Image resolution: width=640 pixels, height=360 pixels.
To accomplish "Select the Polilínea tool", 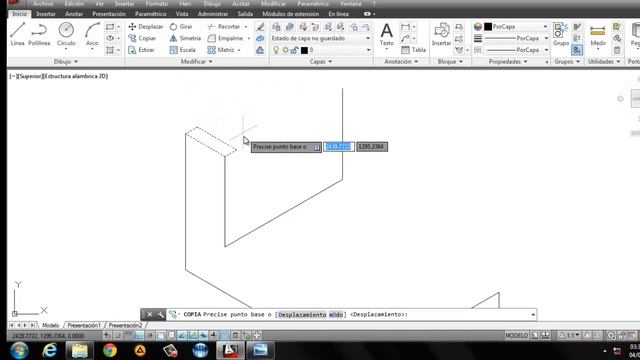I will coord(39,33).
